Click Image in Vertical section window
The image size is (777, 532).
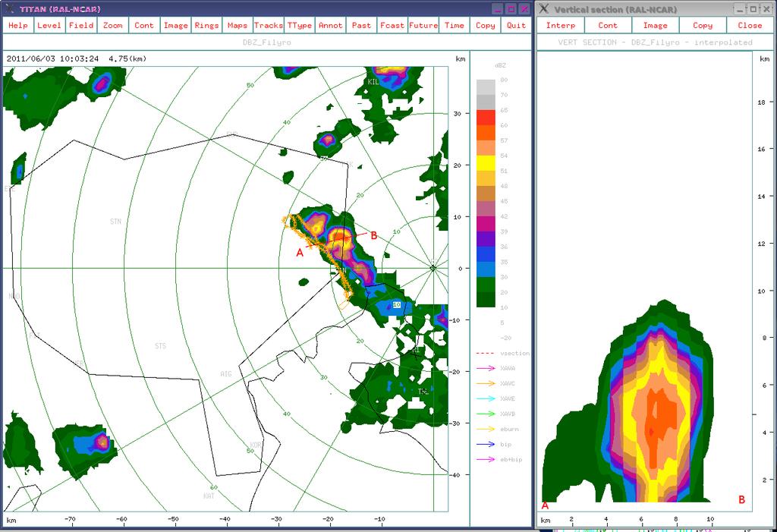[x=655, y=25]
